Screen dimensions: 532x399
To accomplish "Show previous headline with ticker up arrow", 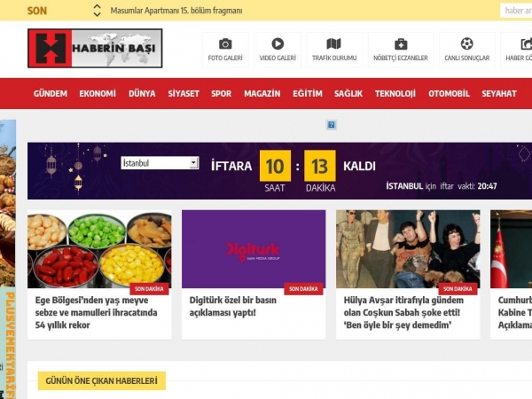I will (x=97, y=7).
